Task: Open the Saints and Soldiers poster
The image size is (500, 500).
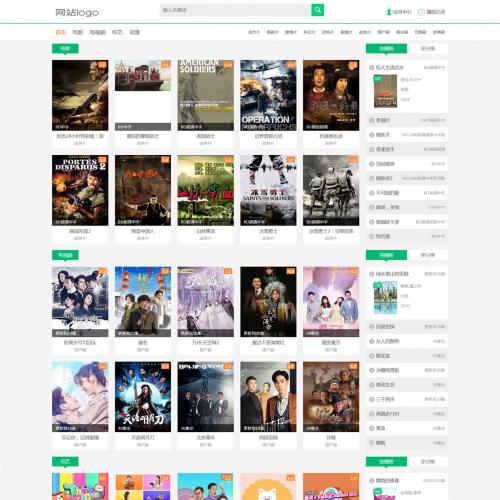Action: click(x=268, y=190)
